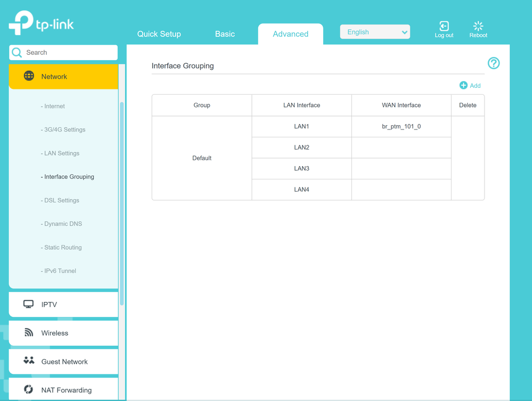The width and height of the screenshot is (532, 401).
Task: Open the help question mark icon
Action: pos(493,63)
